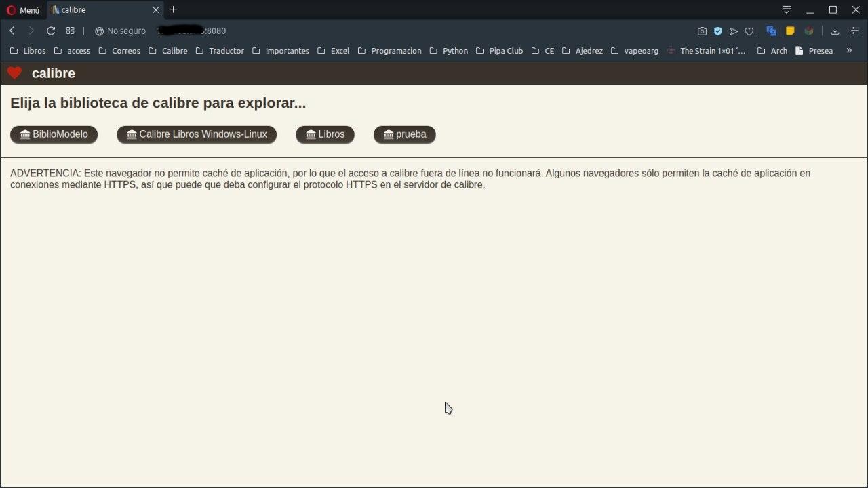Open the Speed Dial start page
This screenshot has height=488, width=868.
[x=70, y=30]
